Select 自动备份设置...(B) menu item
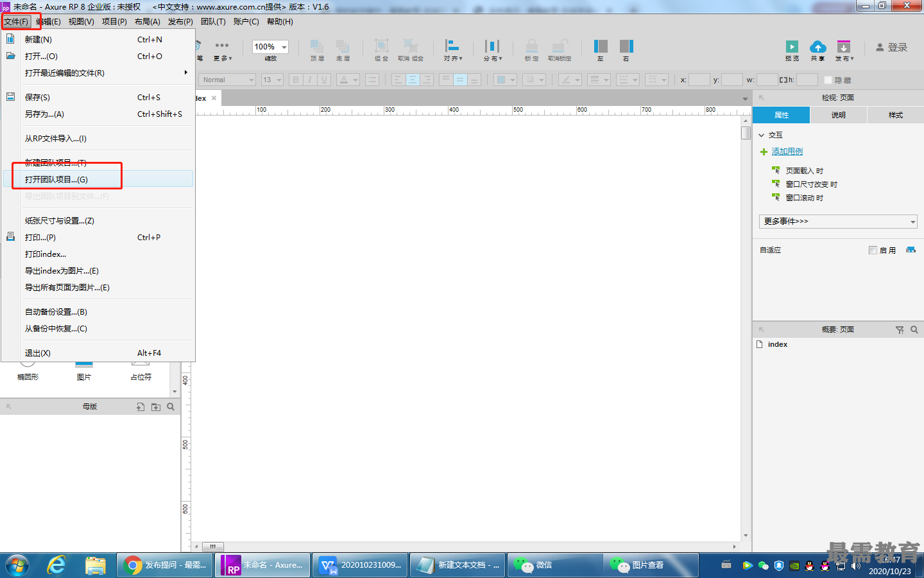The image size is (924, 578). pos(98,311)
